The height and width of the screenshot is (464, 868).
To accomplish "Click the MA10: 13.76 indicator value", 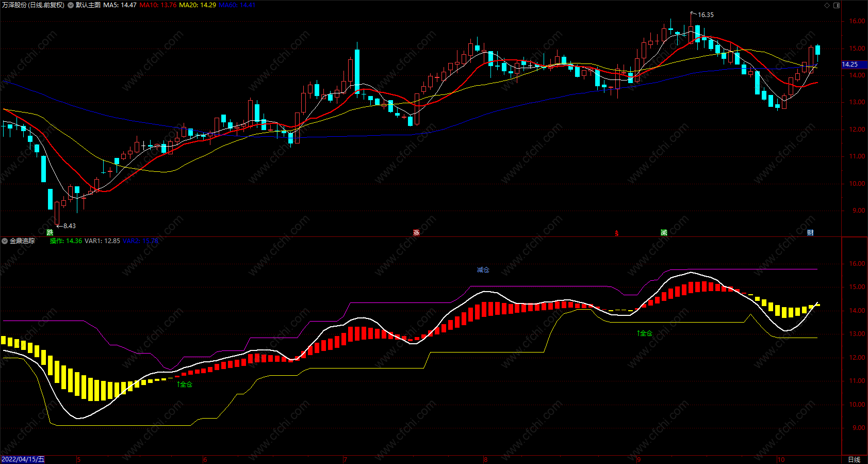I will coord(158,5).
